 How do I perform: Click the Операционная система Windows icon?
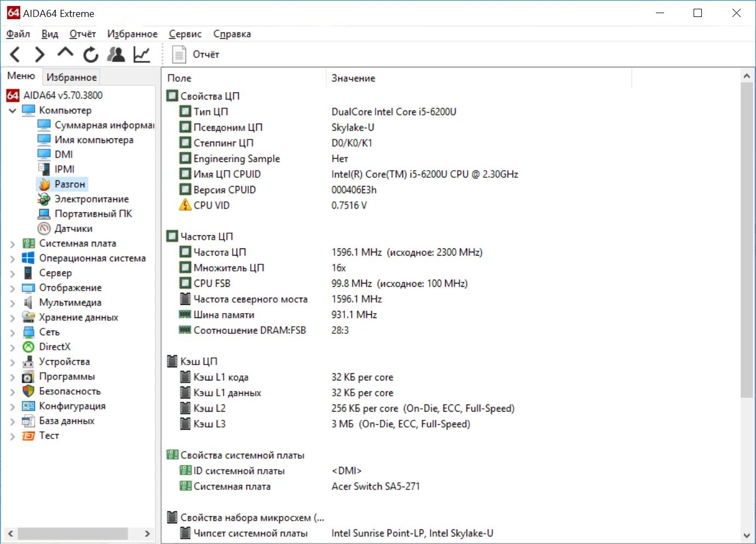28,258
